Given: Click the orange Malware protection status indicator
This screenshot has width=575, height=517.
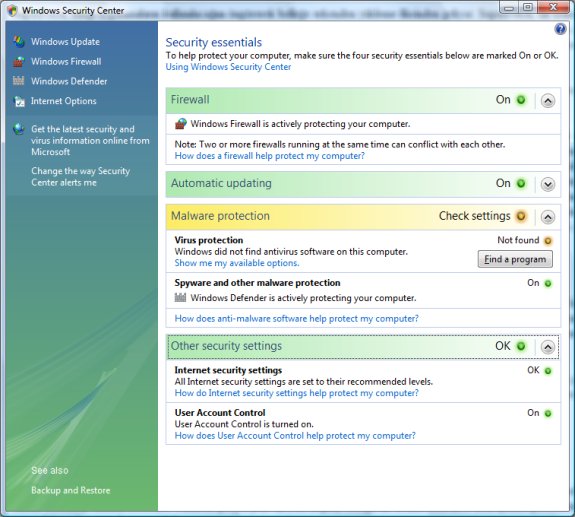Looking at the screenshot, I should [521, 216].
